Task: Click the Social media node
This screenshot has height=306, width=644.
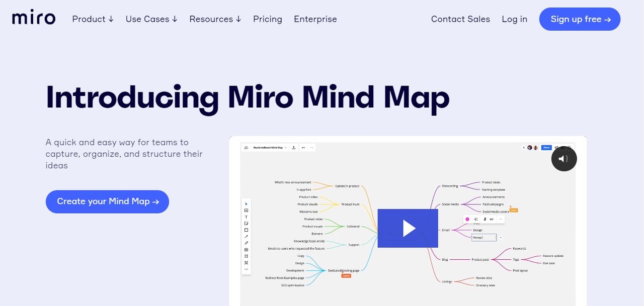Action: click(450, 205)
